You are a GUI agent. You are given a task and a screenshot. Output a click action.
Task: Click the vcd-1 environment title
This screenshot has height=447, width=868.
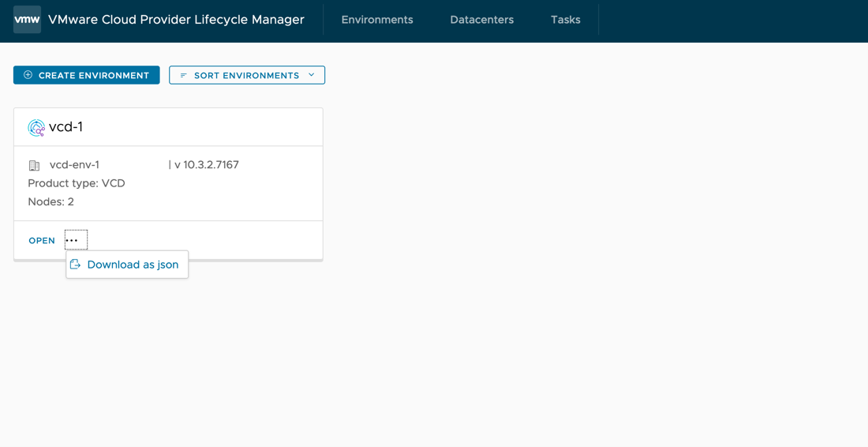click(65, 127)
